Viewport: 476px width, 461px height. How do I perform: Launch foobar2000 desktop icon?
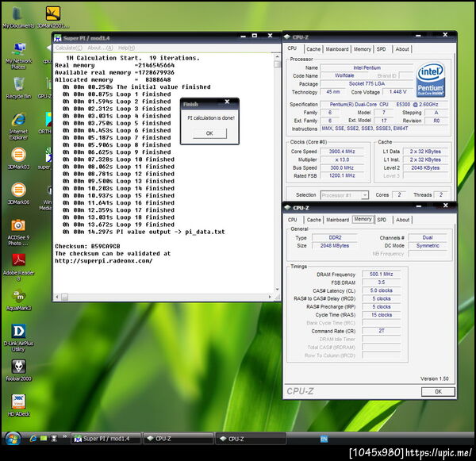pyautogui.click(x=17, y=367)
